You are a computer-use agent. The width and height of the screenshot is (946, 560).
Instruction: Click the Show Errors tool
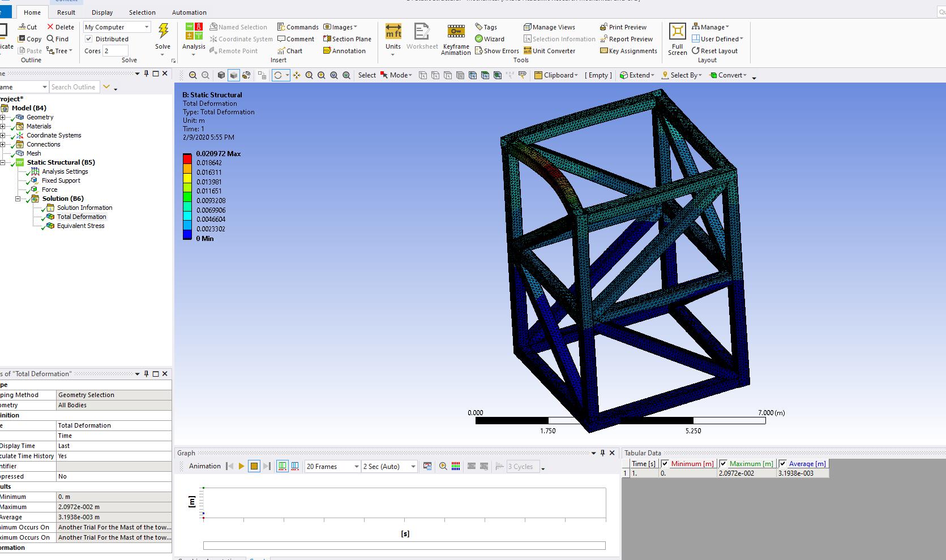pyautogui.click(x=497, y=51)
